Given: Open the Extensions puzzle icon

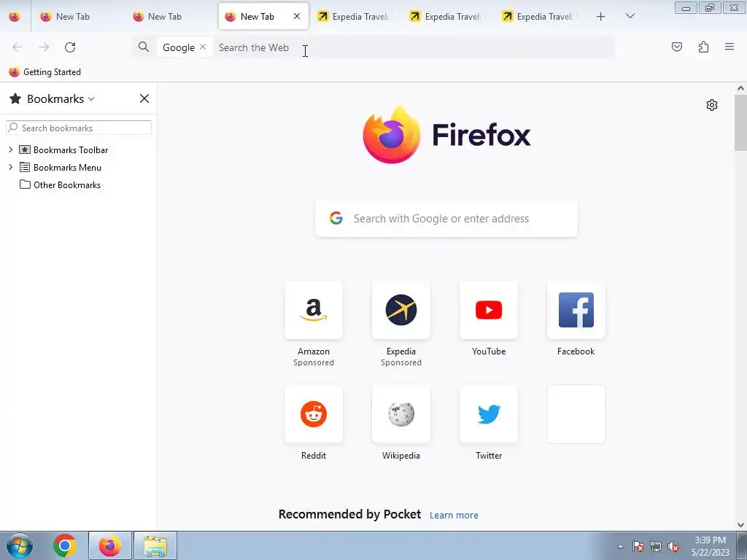Looking at the screenshot, I should coord(703,47).
